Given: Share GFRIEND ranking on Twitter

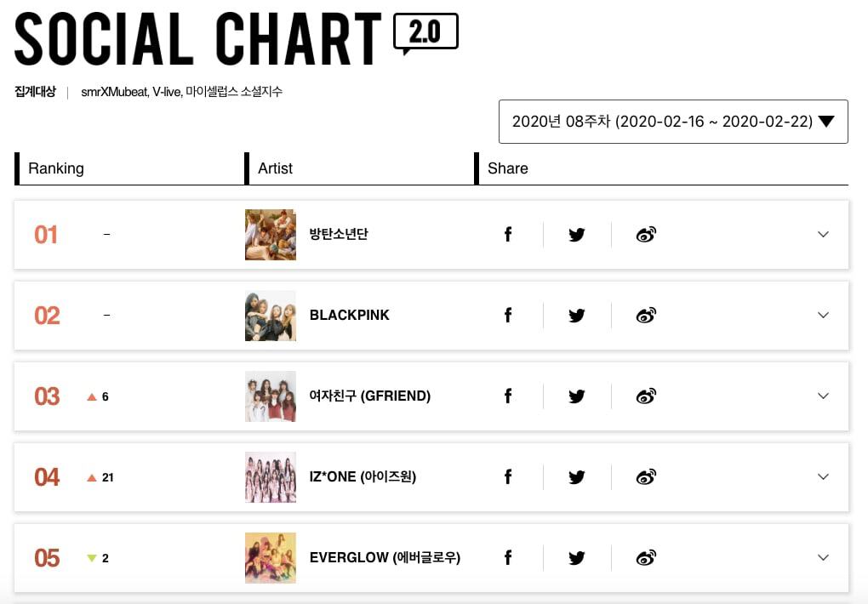Looking at the screenshot, I should coord(577,396).
